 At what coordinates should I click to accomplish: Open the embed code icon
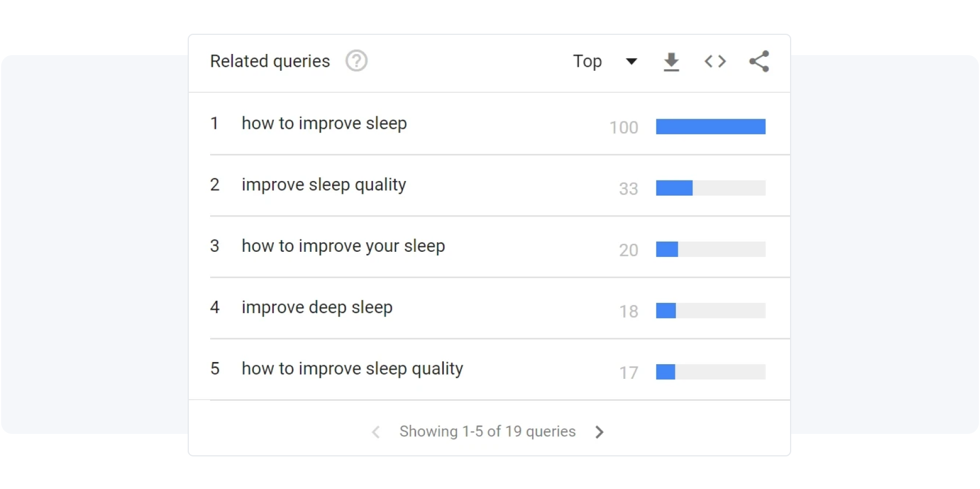click(x=715, y=61)
